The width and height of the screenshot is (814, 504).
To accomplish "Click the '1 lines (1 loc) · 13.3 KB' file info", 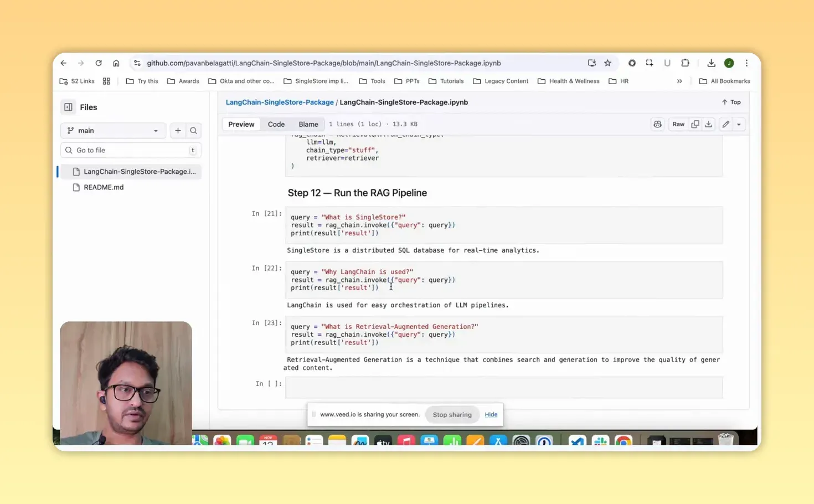I will point(373,125).
